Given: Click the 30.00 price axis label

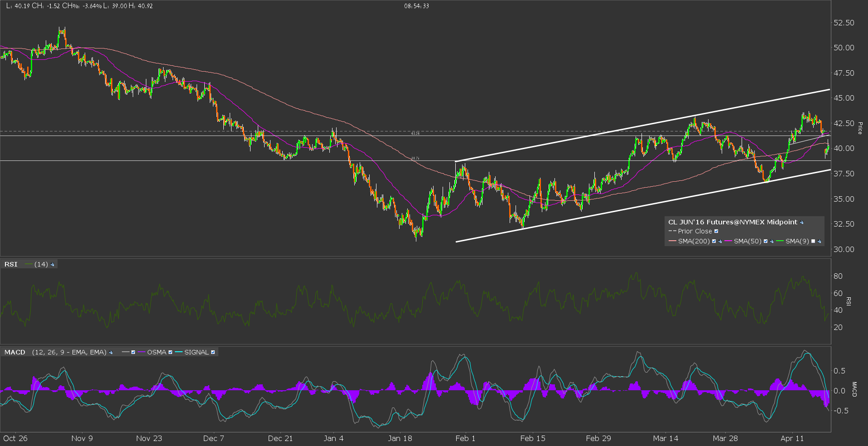Looking at the screenshot, I should [x=844, y=250].
